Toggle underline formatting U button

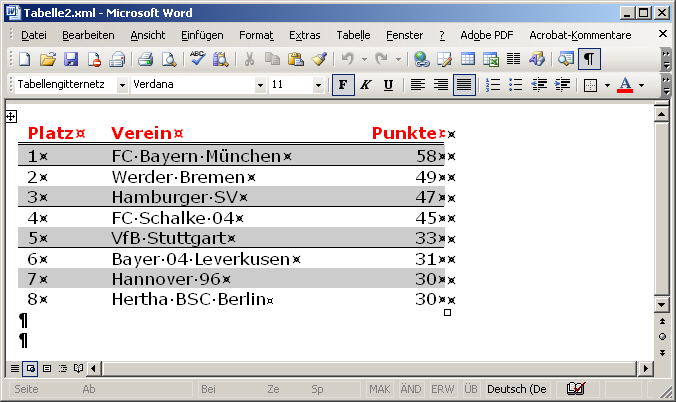pos(388,85)
